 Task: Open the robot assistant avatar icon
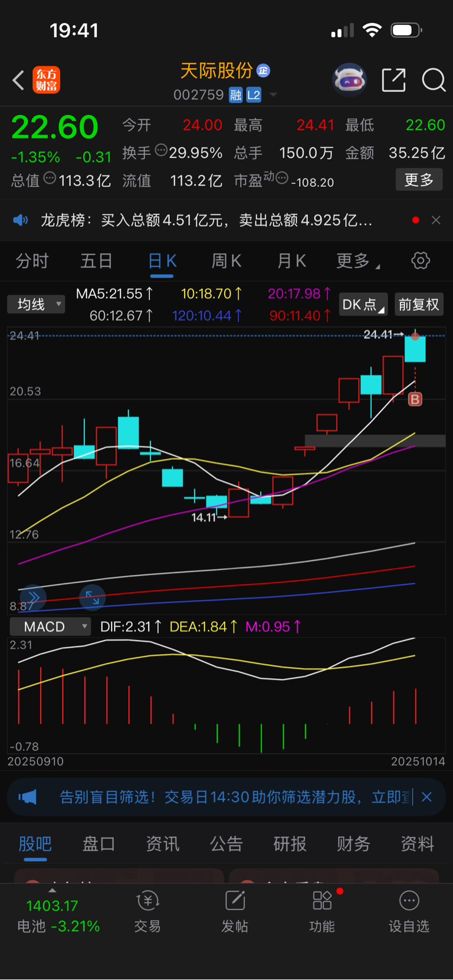[x=350, y=80]
